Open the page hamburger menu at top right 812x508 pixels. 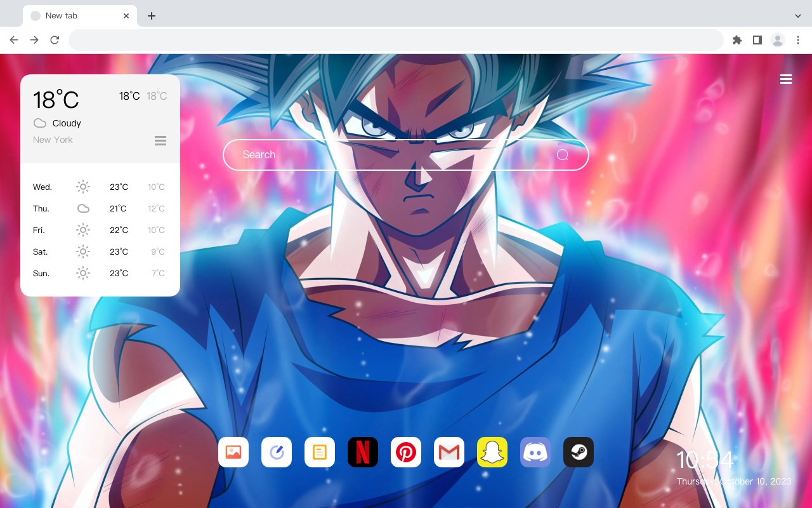pyautogui.click(x=786, y=79)
